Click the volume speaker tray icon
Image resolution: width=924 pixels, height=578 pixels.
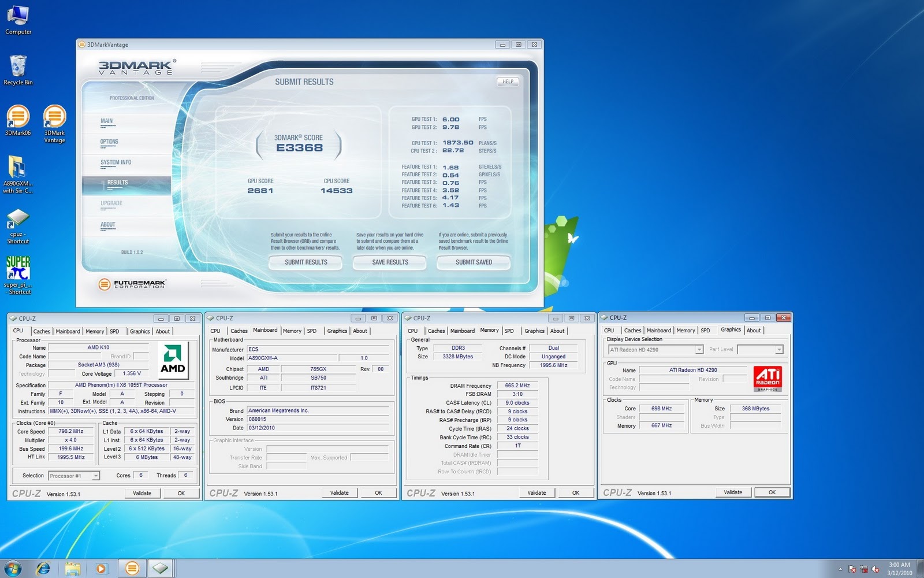(875, 569)
